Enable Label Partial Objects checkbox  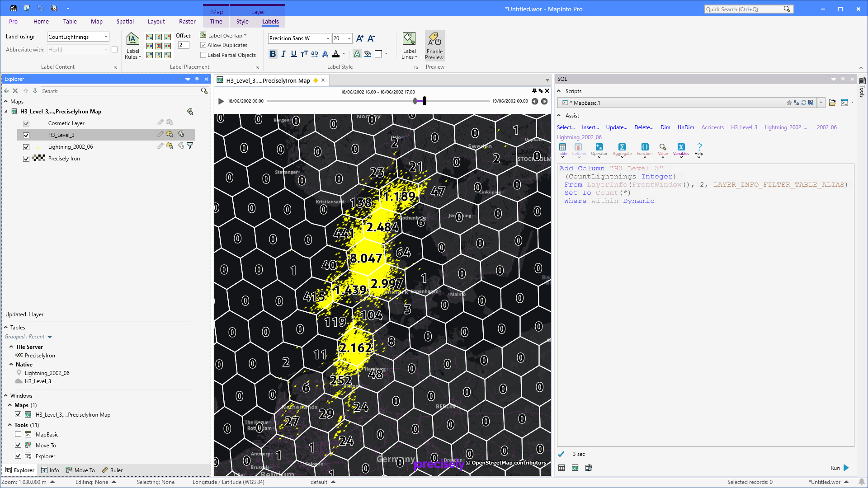(x=203, y=55)
